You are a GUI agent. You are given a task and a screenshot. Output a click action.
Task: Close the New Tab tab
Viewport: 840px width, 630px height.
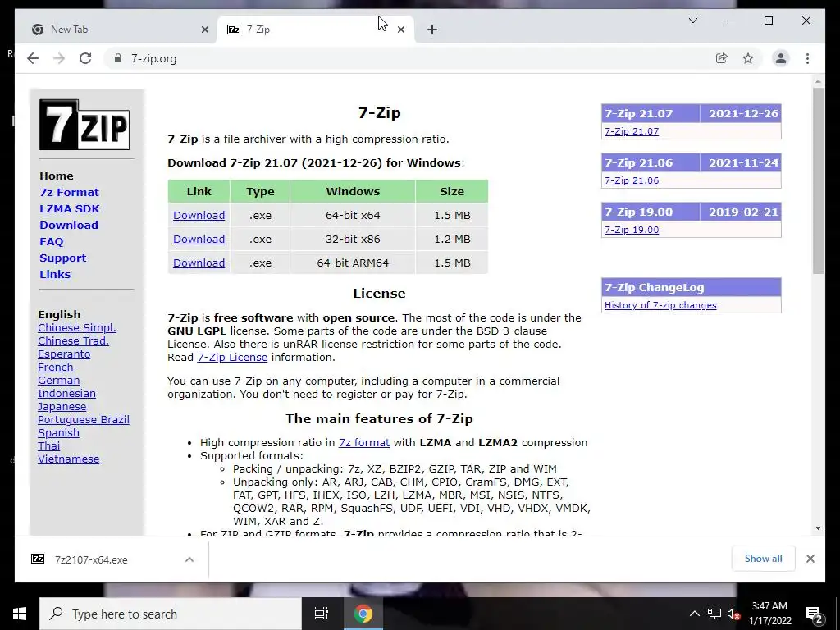(x=204, y=30)
